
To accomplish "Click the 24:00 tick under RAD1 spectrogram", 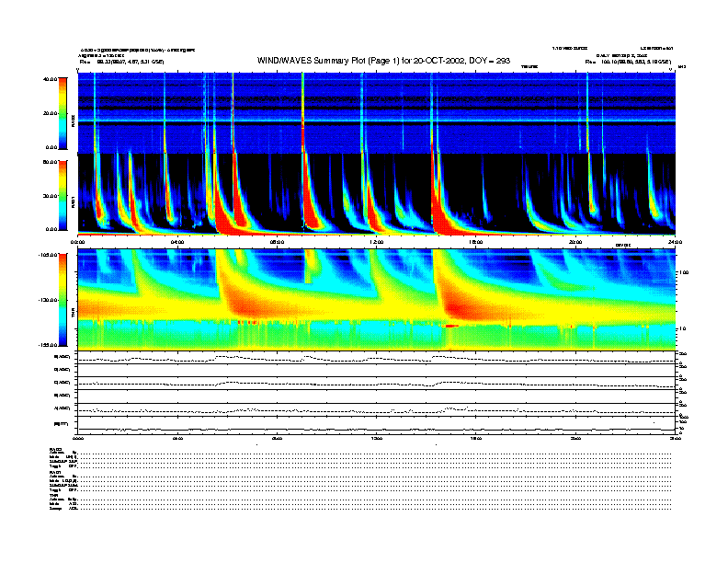I will pyautogui.click(x=675, y=242).
